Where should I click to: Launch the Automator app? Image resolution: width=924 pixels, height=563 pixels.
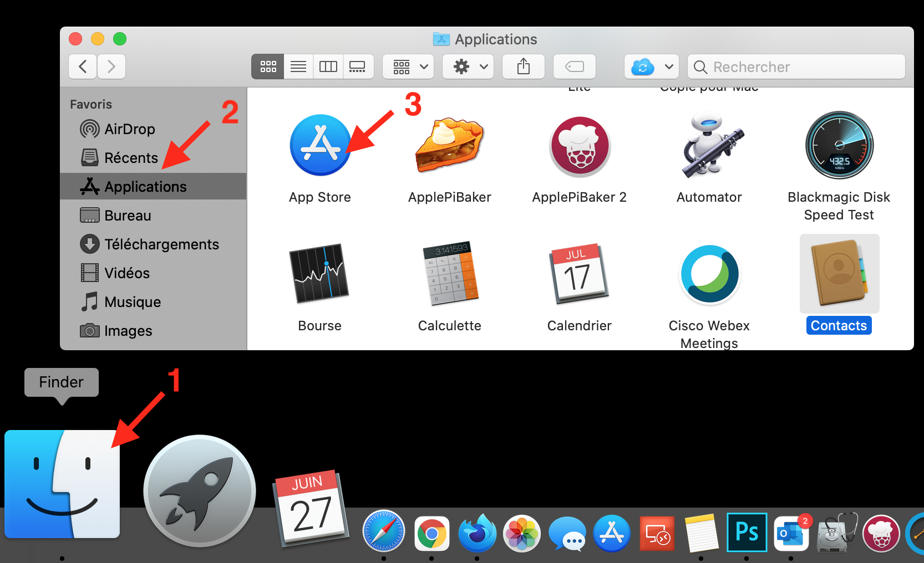click(x=709, y=145)
